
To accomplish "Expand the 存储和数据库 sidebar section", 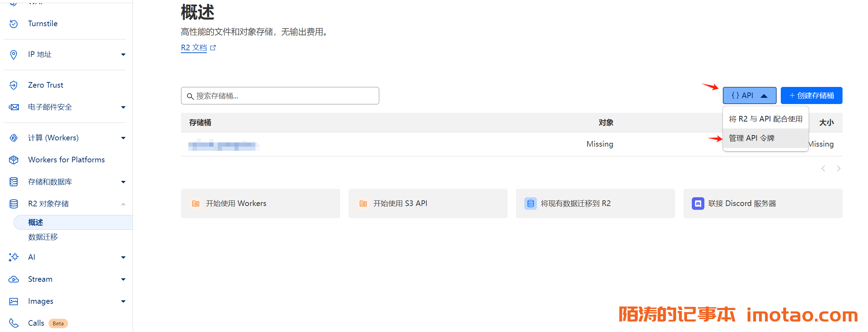I will point(123,182).
